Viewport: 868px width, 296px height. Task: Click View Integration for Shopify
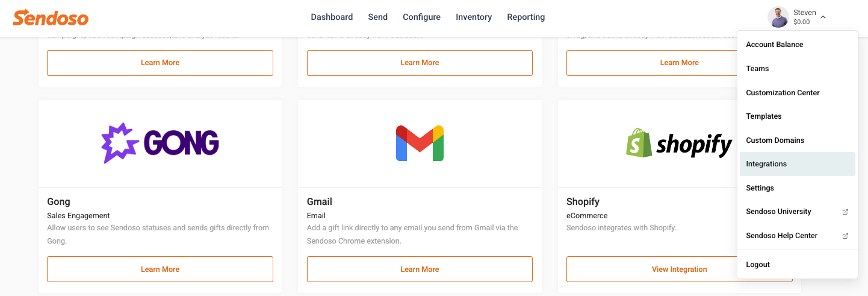tap(679, 269)
